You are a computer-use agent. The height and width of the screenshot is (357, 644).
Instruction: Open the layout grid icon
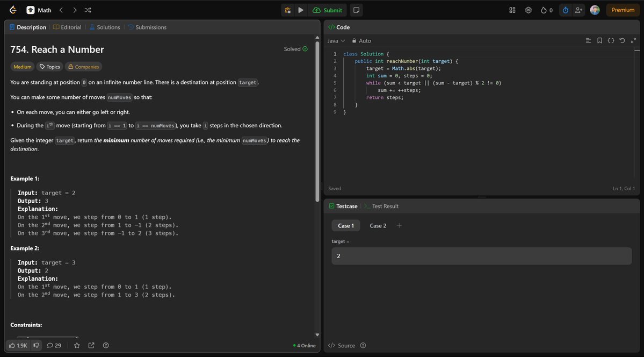click(x=512, y=10)
